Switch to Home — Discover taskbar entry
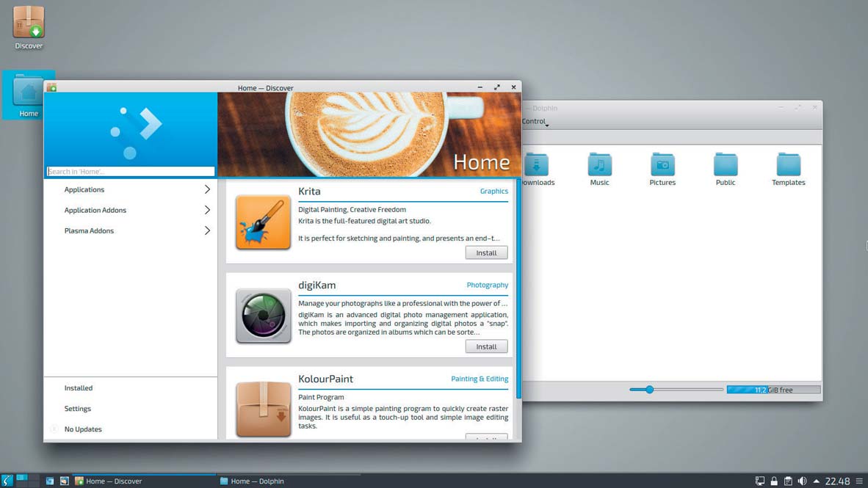Viewport: 868px width, 488px height. [x=144, y=481]
